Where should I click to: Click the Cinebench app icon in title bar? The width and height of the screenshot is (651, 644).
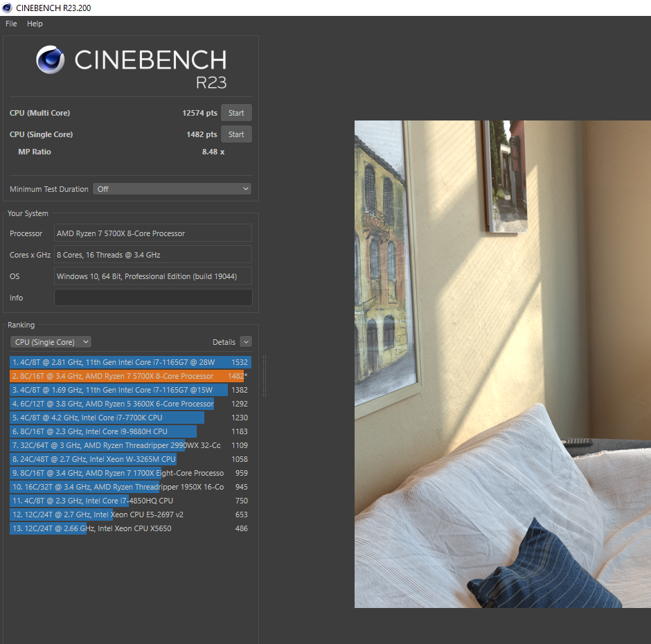point(7,8)
